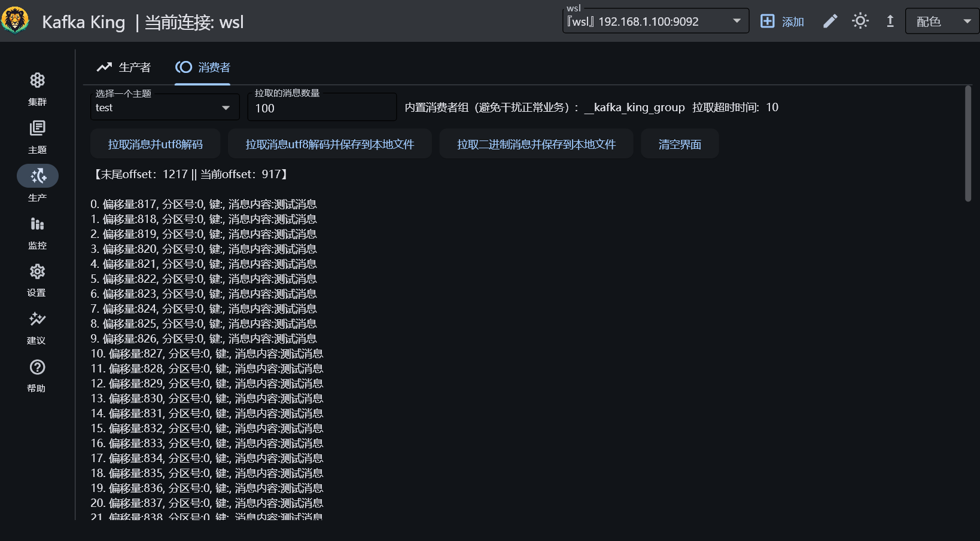Click the message row with 偏移量:820
This screenshot has width=980, height=541.
pos(203,249)
